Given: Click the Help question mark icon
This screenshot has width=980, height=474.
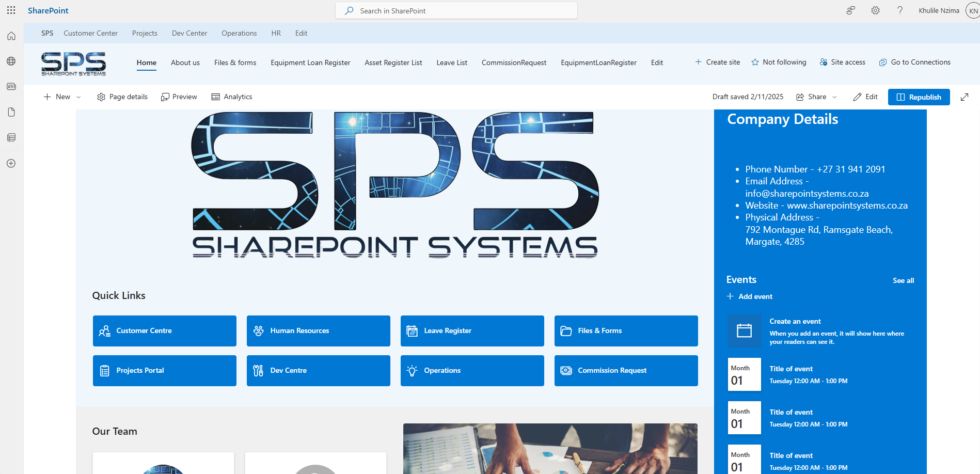Looking at the screenshot, I should pos(900,10).
